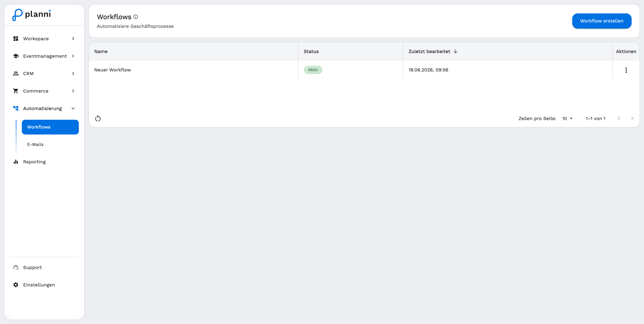644x324 pixels.
Task: Click the Neuer Workflow name cell
Action: (194, 70)
